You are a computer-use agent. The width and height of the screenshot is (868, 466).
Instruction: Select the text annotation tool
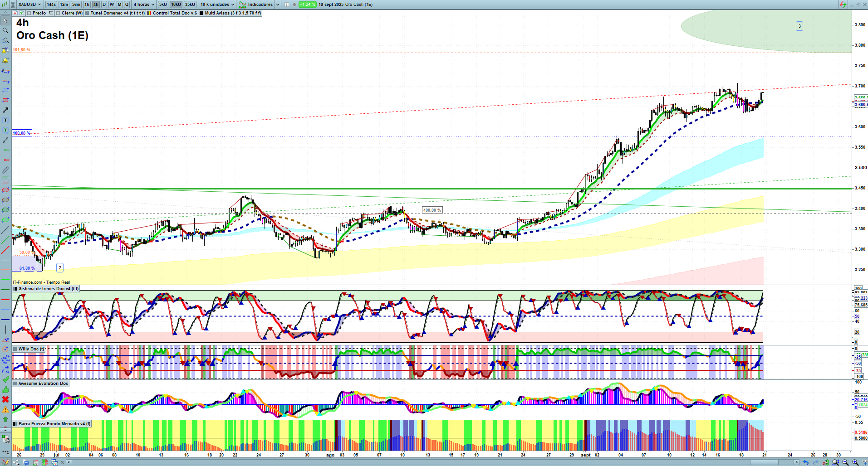5,120
